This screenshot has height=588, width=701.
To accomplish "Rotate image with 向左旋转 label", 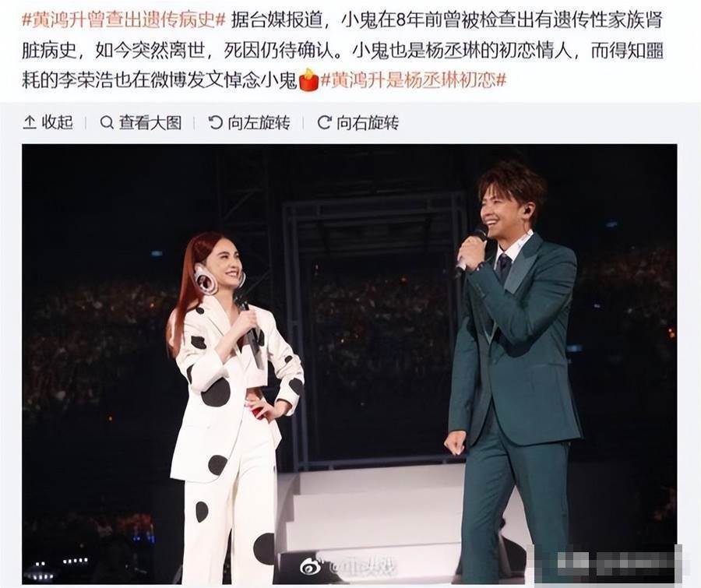I will coord(259,122).
